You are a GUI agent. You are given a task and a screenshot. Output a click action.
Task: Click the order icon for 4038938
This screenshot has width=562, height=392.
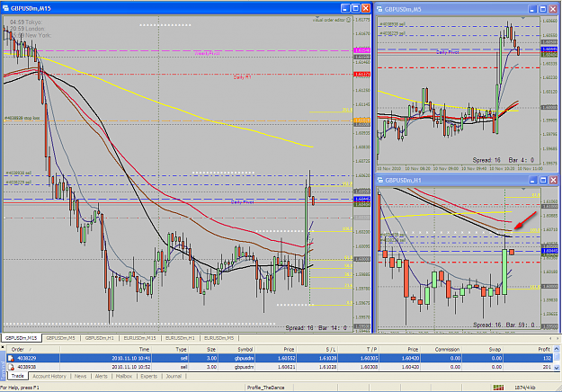[11, 367]
